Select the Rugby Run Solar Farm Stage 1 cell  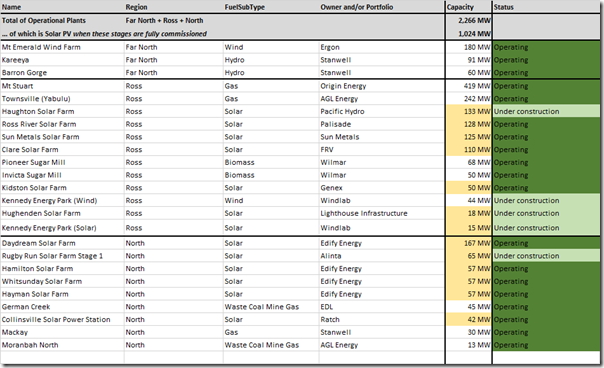62,256
